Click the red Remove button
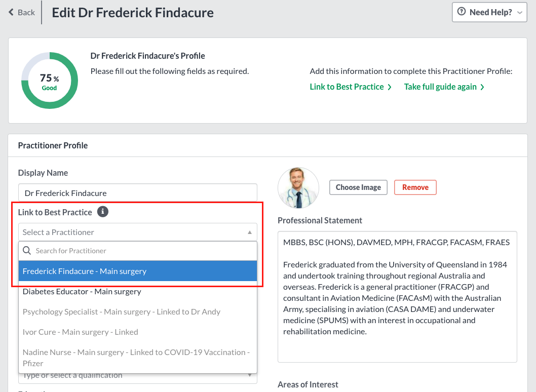The image size is (536, 392). pyautogui.click(x=415, y=187)
